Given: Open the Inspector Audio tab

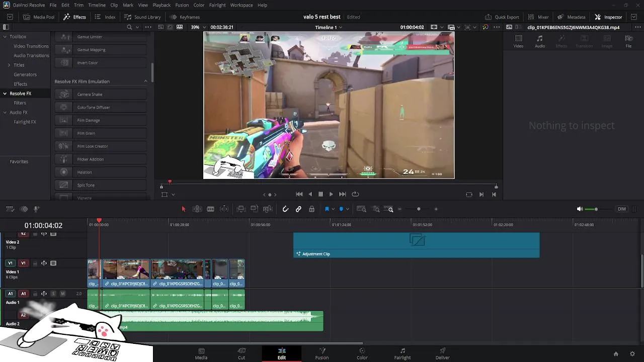Looking at the screenshot, I should (540, 41).
